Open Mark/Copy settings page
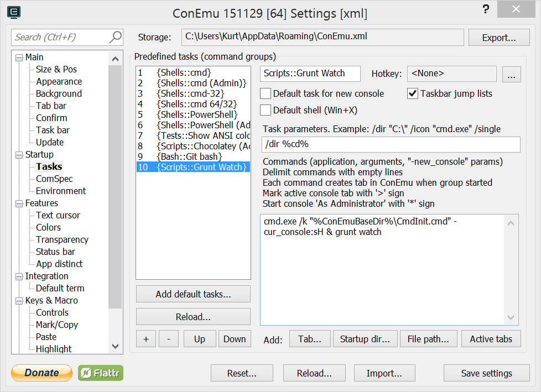Screen dimensions: 541x392 tap(57, 325)
